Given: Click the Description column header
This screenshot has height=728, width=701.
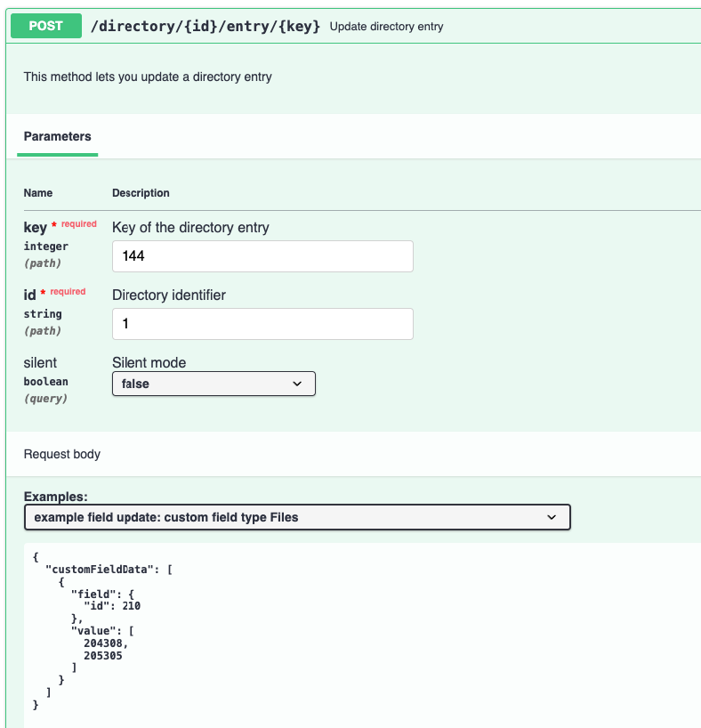Looking at the screenshot, I should pyautogui.click(x=141, y=193).
